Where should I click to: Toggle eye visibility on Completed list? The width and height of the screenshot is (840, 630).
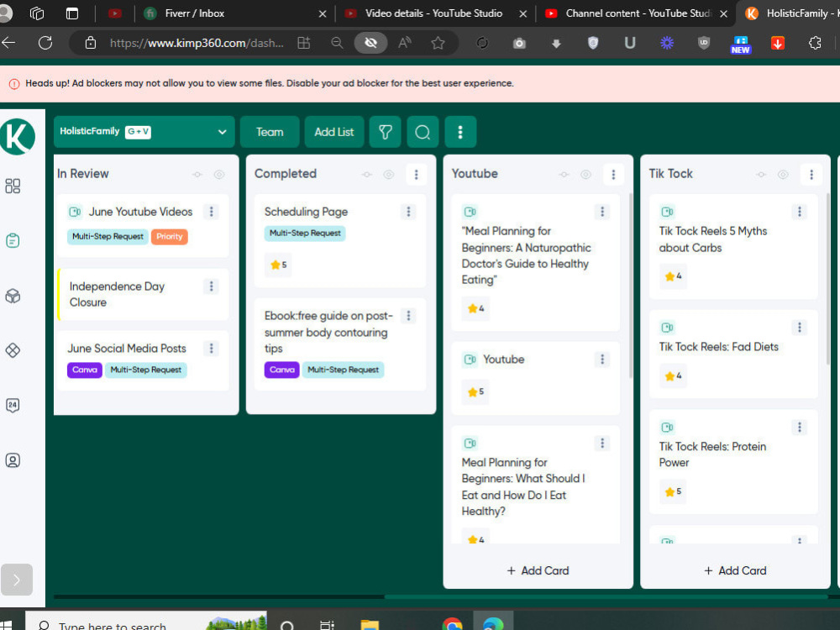pos(389,175)
